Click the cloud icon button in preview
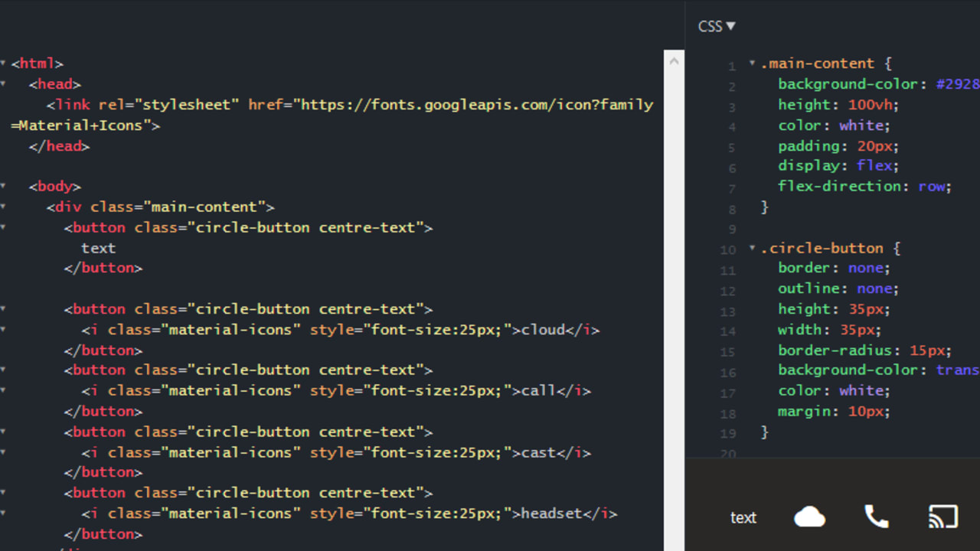The height and width of the screenshot is (551, 980). pyautogui.click(x=809, y=517)
